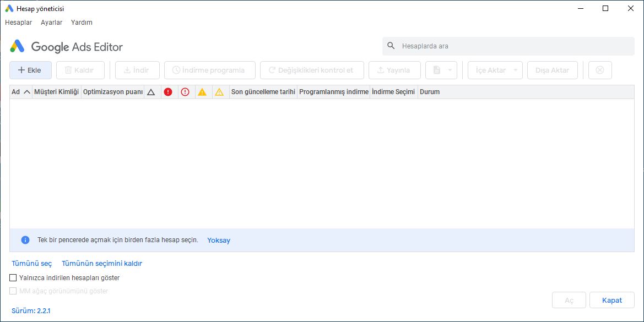Click the title bar Google Ads icon

click(x=9, y=8)
